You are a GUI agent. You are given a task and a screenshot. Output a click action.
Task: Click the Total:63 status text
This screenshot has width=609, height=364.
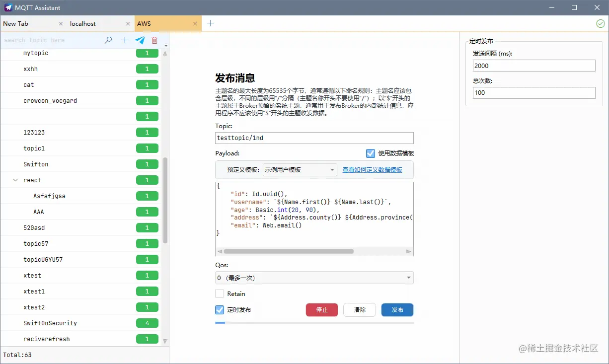(x=17, y=355)
